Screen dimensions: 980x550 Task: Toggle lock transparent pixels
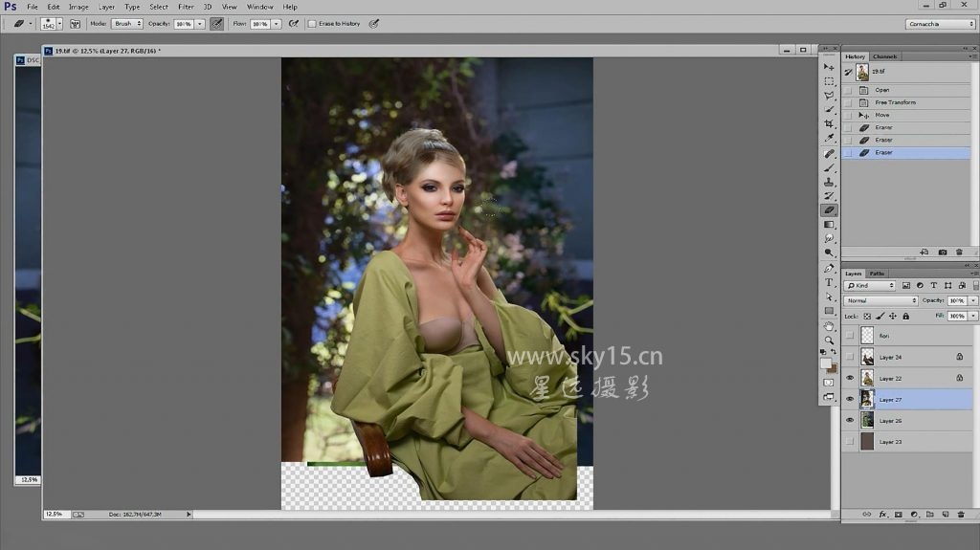(867, 317)
